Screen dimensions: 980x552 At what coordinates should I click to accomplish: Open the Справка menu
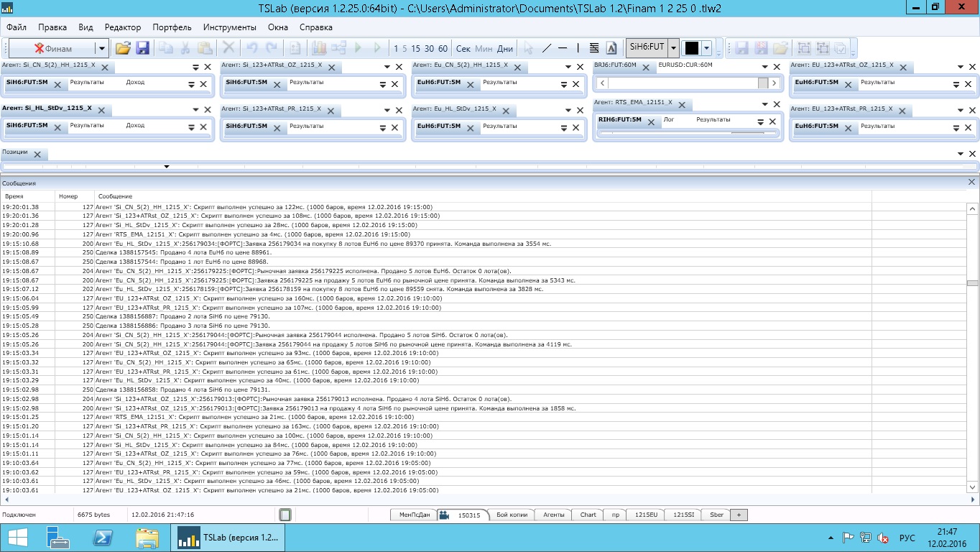point(316,27)
